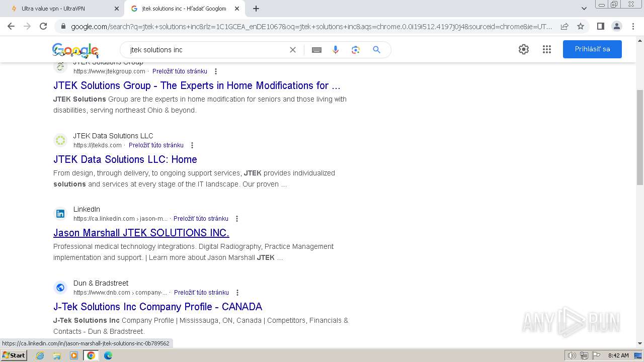This screenshot has width=644, height=362.
Task: Click the Dun & Bradstreet globe favicon
Action: [60, 288]
